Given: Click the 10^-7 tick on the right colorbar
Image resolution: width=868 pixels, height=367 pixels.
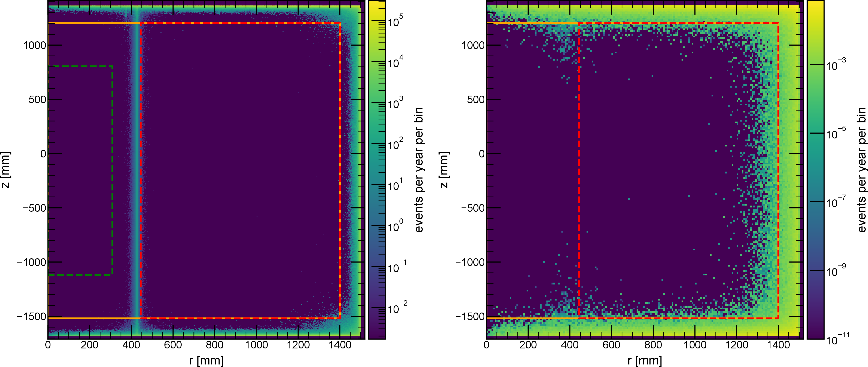Looking at the screenshot, I should (x=836, y=201).
